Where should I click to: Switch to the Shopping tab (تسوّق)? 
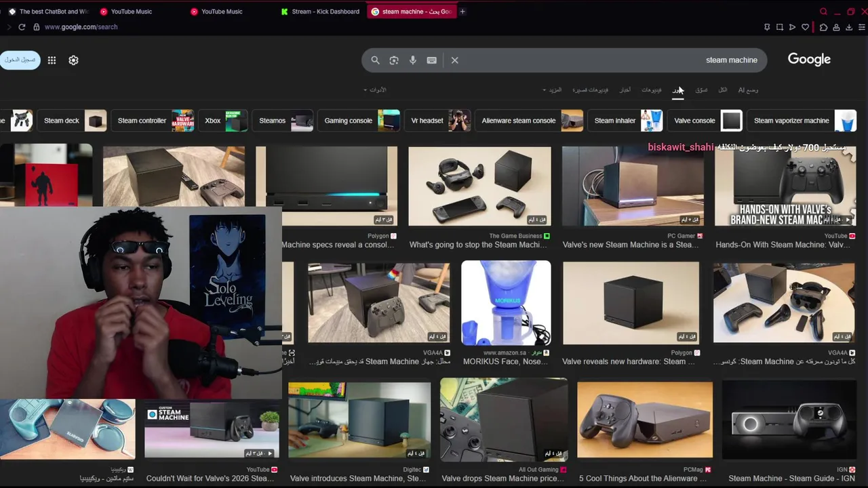tap(701, 90)
